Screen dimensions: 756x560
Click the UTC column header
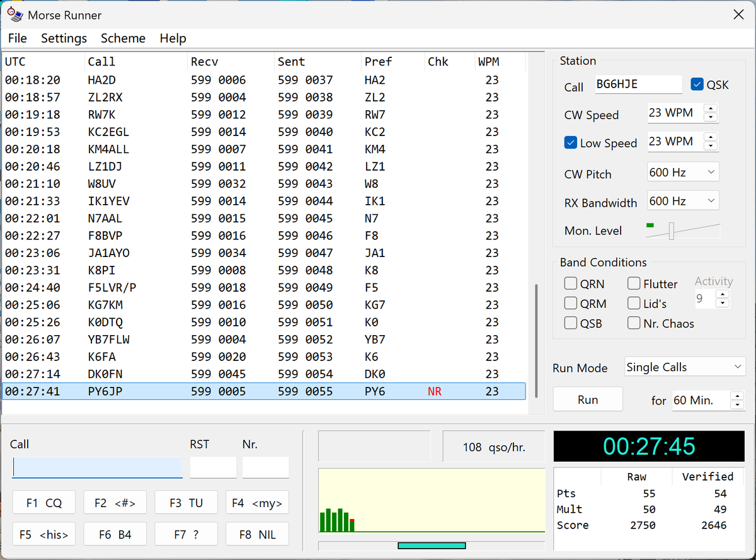43,62
